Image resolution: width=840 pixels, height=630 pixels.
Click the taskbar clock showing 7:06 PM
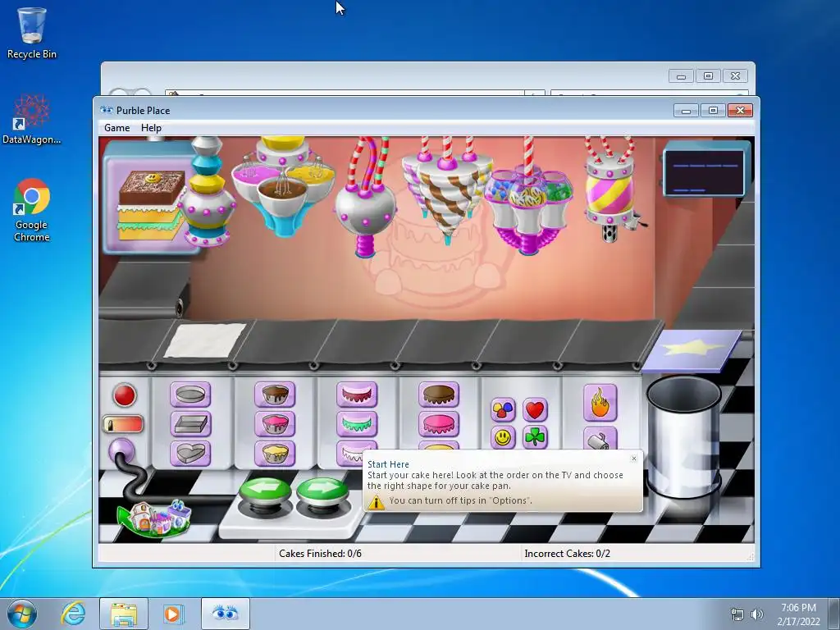pyautogui.click(x=798, y=614)
